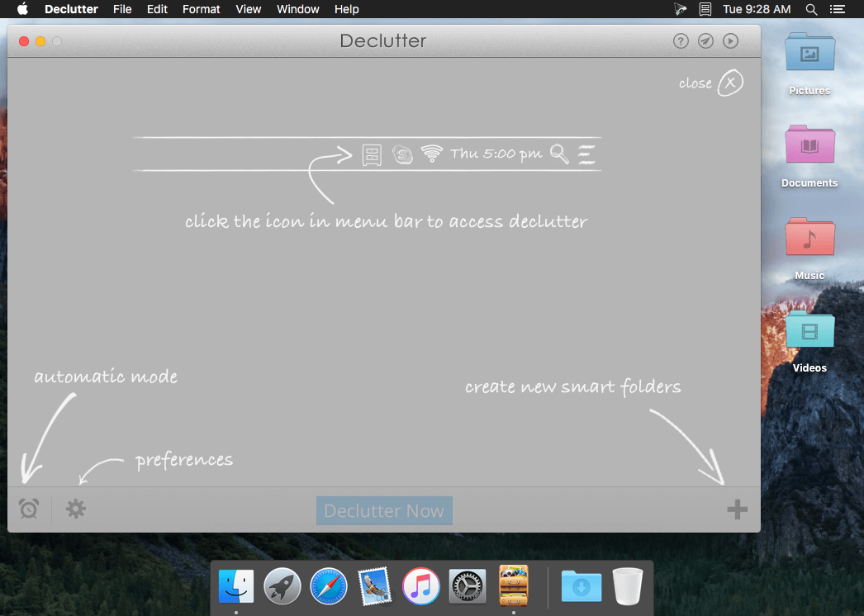This screenshot has height=616, width=864.
Task: Open iTunes from the Dock
Action: click(421, 586)
